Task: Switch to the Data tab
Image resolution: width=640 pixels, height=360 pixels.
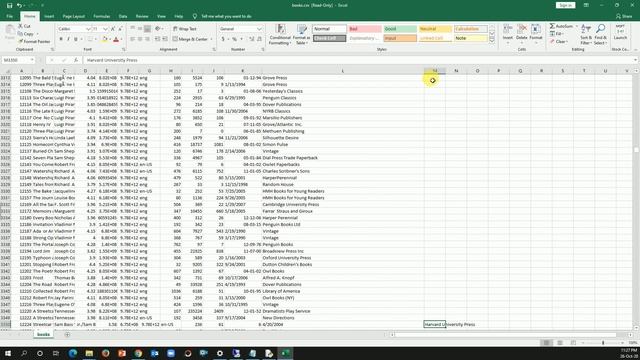Action: (123, 16)
